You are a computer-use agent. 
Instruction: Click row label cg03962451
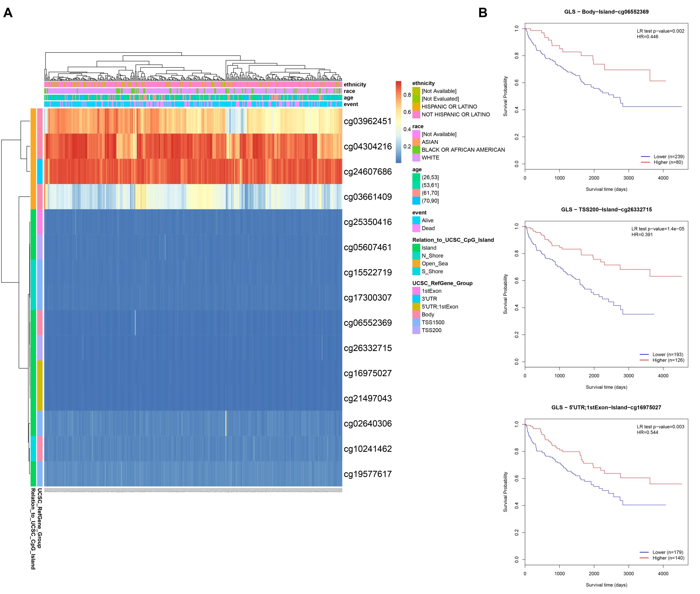[367, 121]
